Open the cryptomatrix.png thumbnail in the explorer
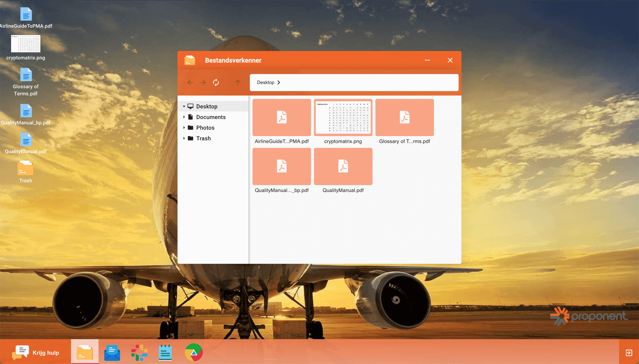The height and width of the screenshot is (364, 639). tap(343, 117)
